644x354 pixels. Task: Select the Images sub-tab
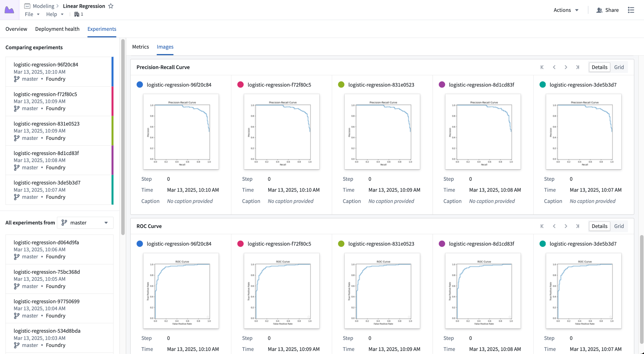[165, 47]
